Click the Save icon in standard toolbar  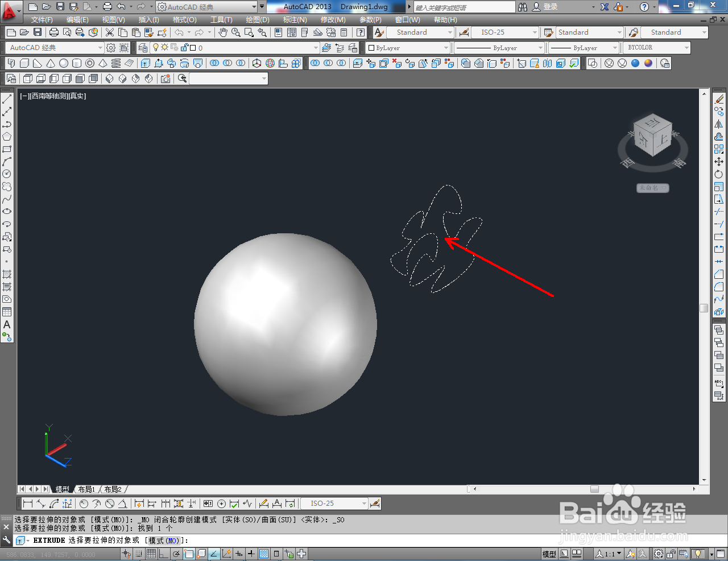click(x=37, y=32)
